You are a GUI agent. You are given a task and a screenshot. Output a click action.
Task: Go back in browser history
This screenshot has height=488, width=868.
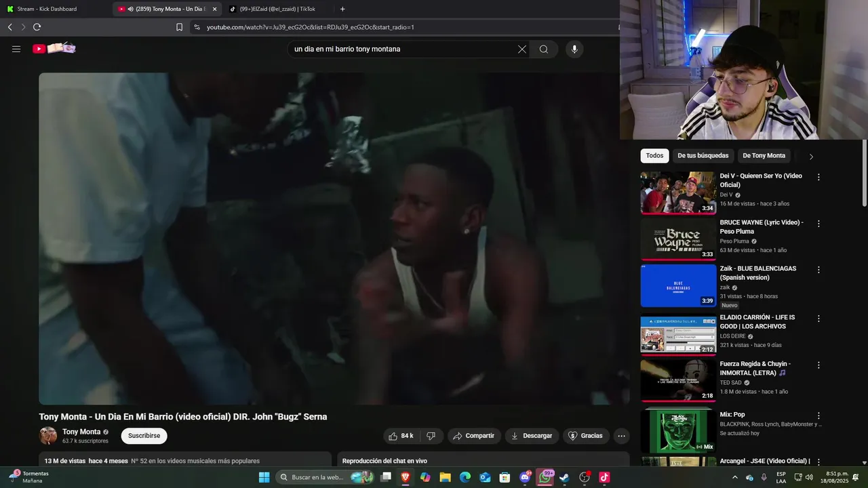tap(10, 27)
